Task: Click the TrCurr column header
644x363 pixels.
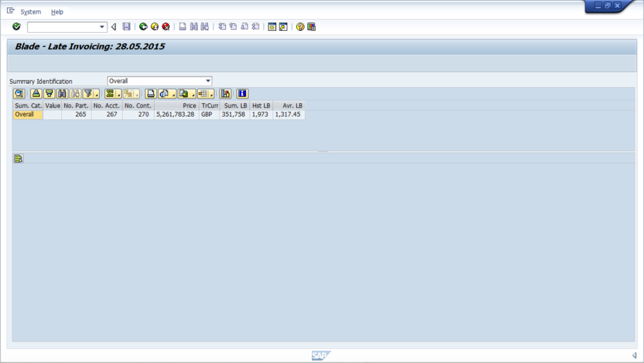Action: pyautogui.click(x=209, y=106)
